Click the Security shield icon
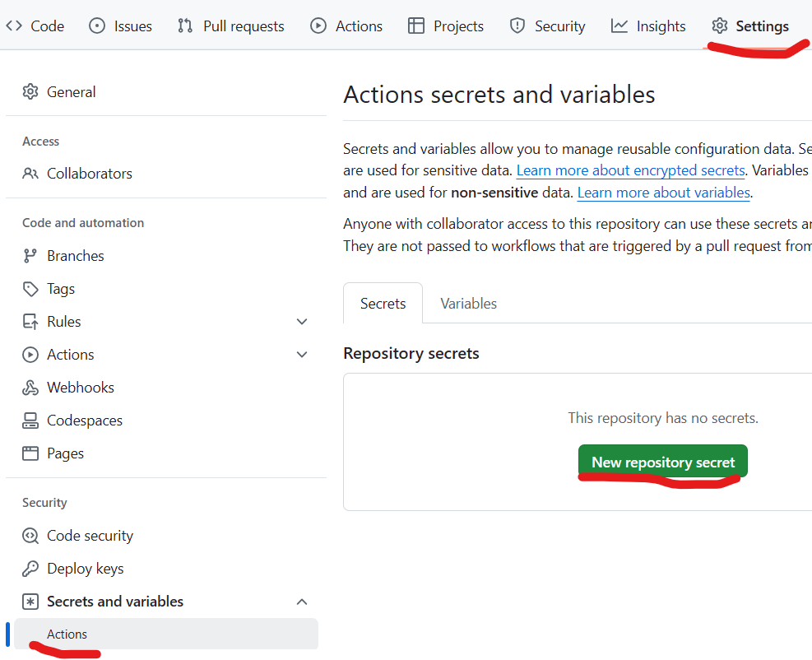Image resolution: width=812 pixels, height=660 pixels. (517, 26)
